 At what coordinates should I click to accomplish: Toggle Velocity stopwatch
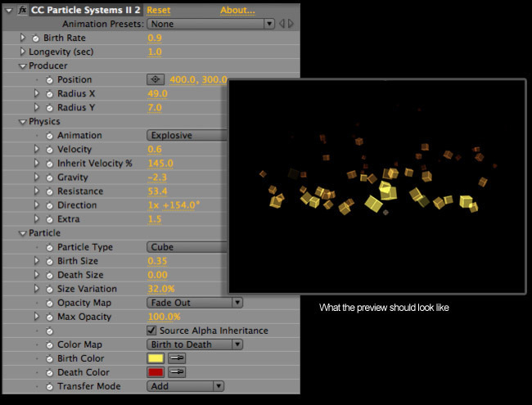49,150
